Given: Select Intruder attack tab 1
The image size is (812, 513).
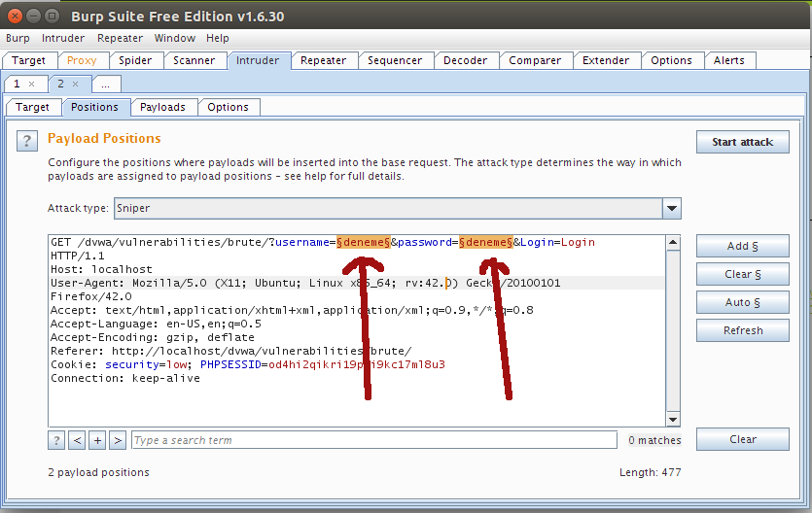Looking at the screenshot, I should [18, 84].
